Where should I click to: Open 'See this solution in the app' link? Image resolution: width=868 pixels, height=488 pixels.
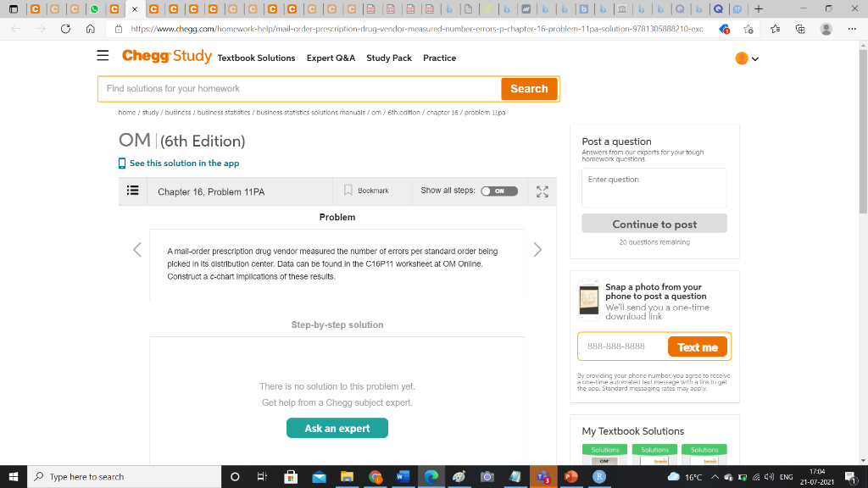(x=179, y=164)
